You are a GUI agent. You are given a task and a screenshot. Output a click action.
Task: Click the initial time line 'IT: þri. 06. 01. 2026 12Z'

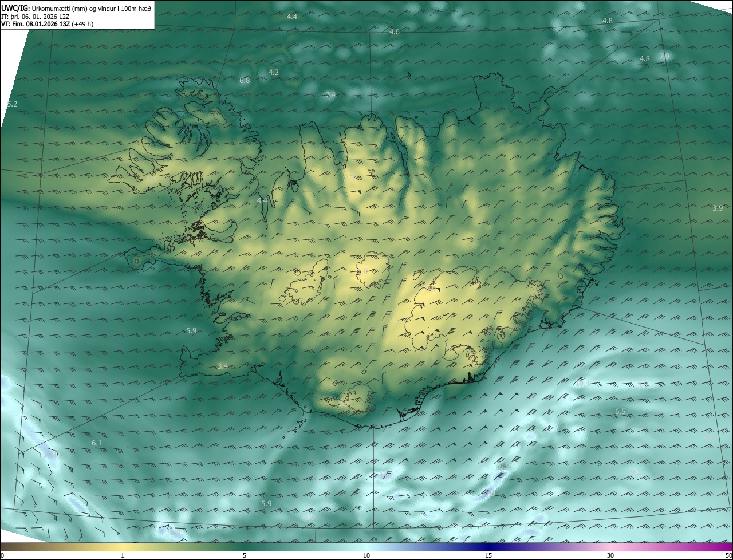click(x=36, y=17)
